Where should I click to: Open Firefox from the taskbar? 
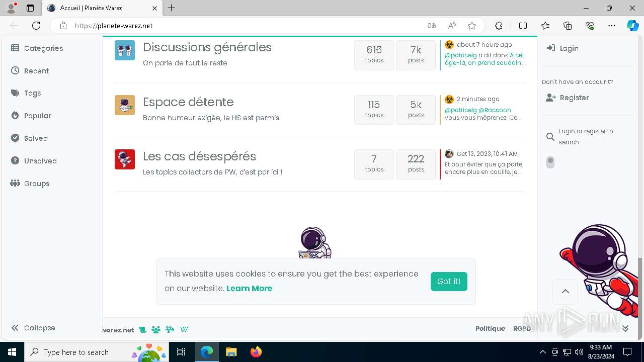(x=256, y=352)
